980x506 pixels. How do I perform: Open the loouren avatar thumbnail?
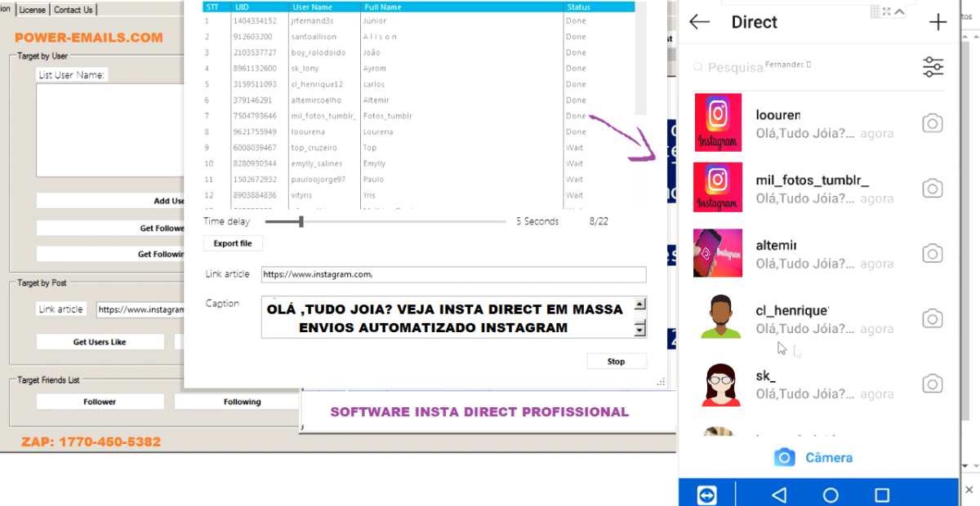[718, 122]
